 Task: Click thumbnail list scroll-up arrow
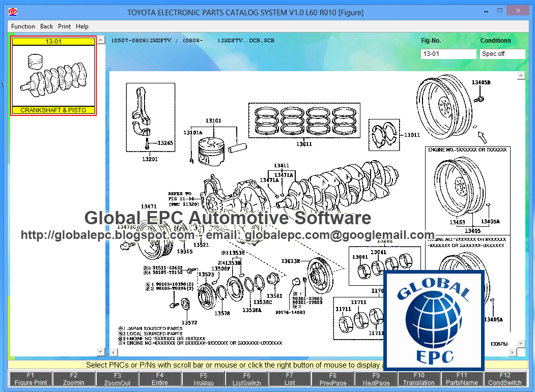(x=101, y=40)
